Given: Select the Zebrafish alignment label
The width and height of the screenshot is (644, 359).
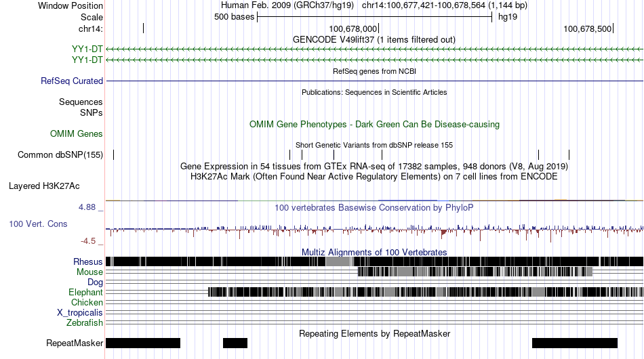Looking at the screenshot, I should (x=85, y=323).
